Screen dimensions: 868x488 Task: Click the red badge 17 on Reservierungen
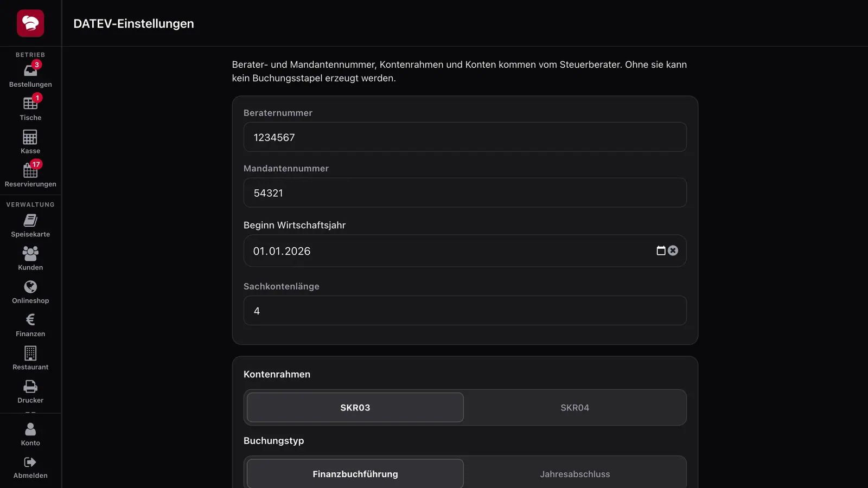[x=36, y=164]
